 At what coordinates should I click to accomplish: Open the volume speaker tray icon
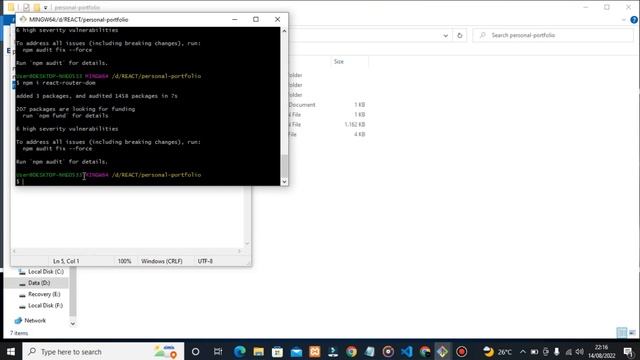580,351
